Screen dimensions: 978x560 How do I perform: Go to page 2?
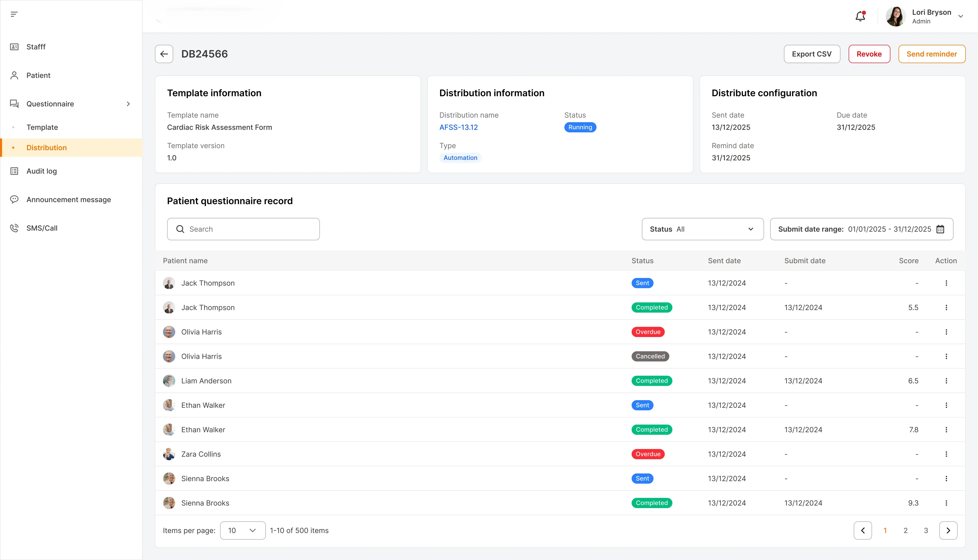click(905, 530)
